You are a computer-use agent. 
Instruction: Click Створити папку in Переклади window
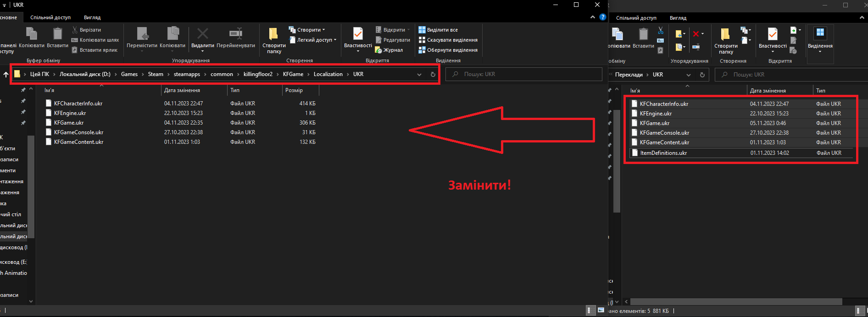point(726,41)
